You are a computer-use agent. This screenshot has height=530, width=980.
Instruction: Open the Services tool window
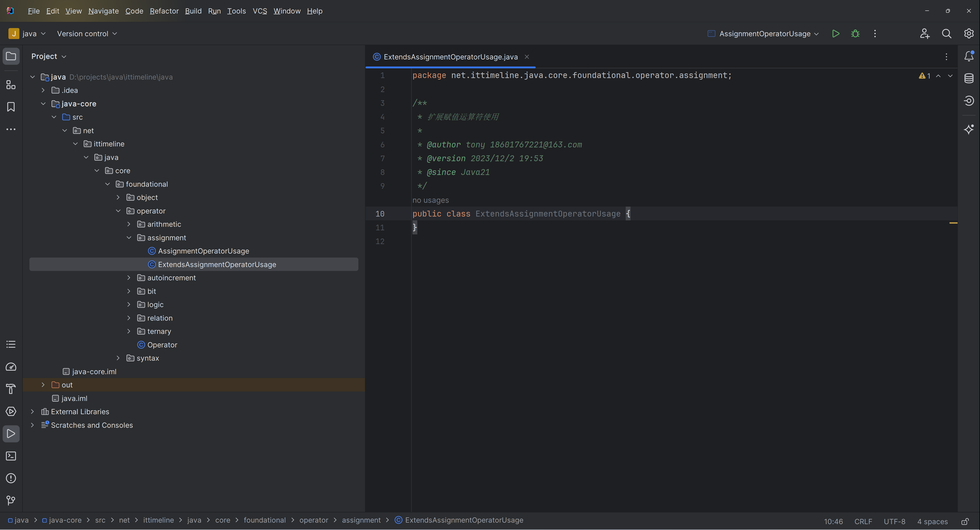11,411
